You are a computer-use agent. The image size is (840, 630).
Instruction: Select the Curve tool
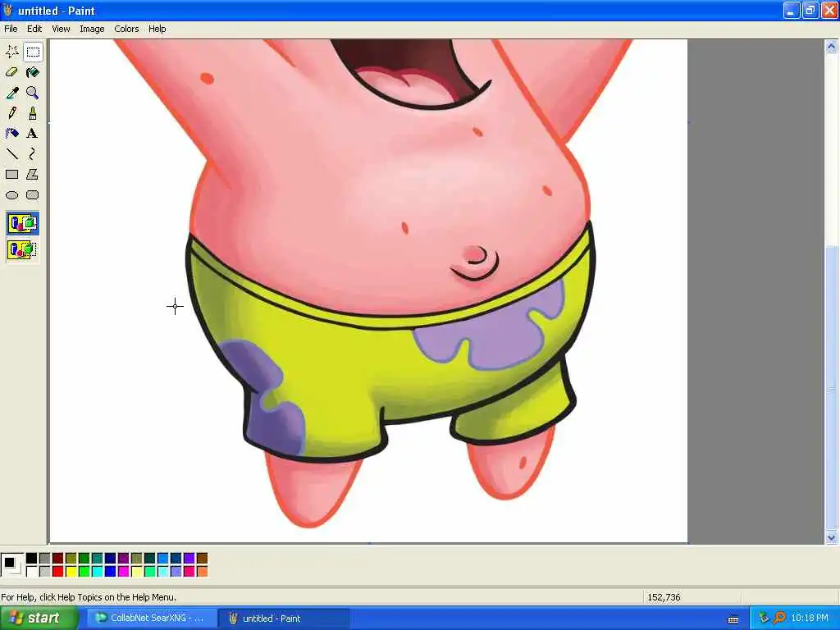point(33,154)
